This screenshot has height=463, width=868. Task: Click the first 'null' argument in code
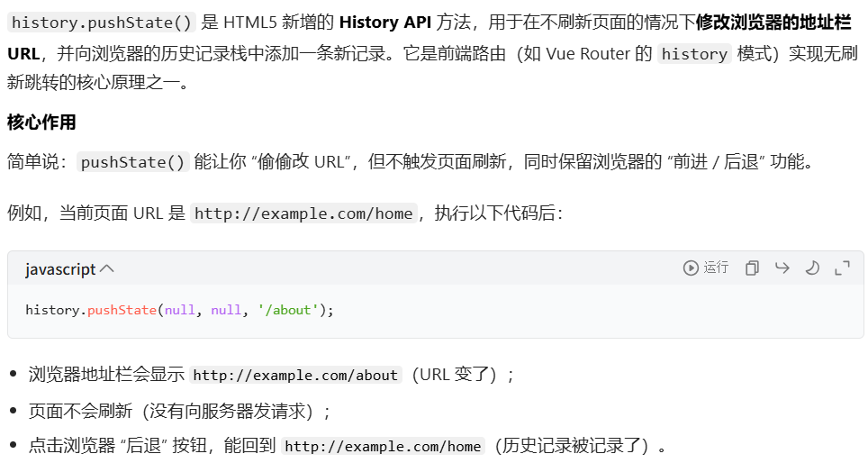click(180, 310)
